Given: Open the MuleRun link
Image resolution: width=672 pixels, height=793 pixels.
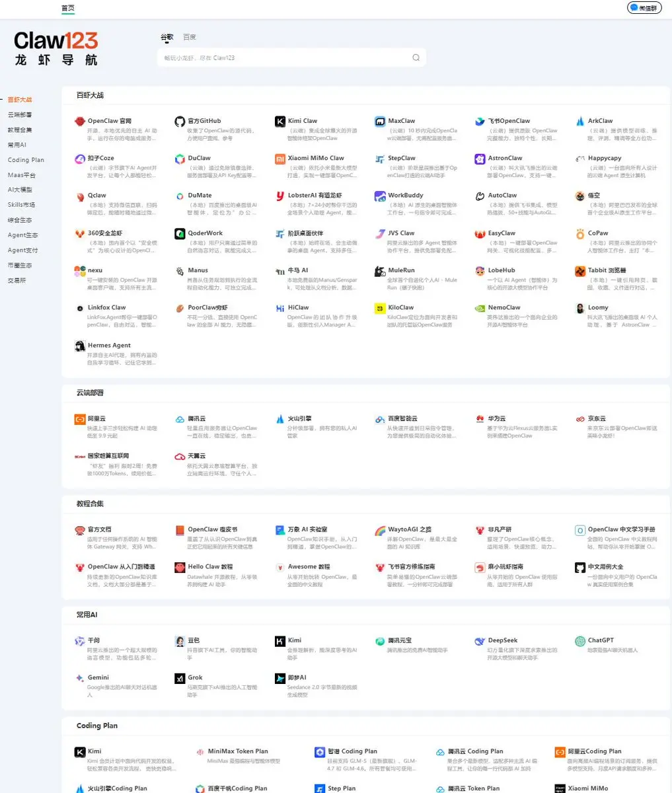Looking at the screenshot, I should 401,270.
